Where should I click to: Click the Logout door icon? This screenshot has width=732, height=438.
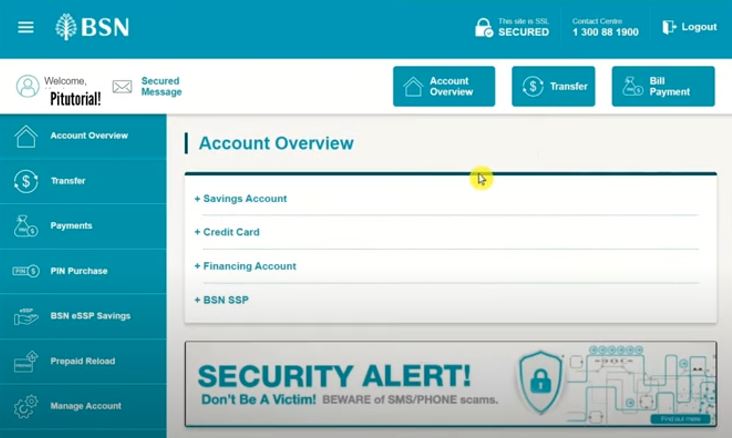click(x=669, y=27)
